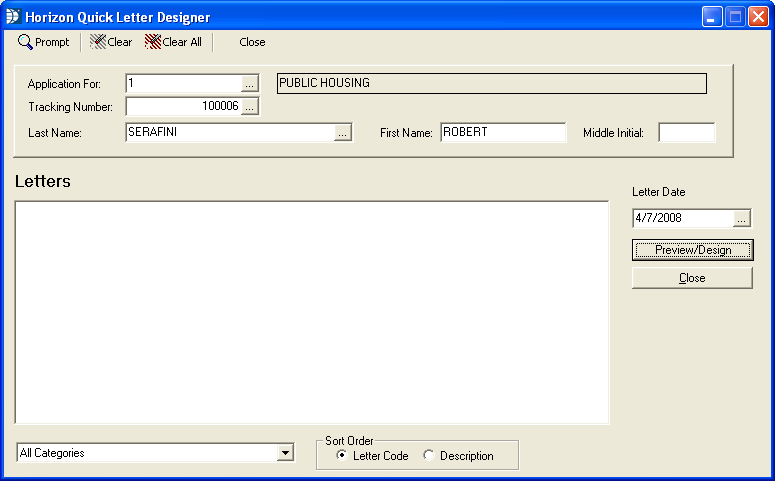The image size is (775, 481).
Task: Click inside the Letter Date field
Action: click(x=681, y=218)
